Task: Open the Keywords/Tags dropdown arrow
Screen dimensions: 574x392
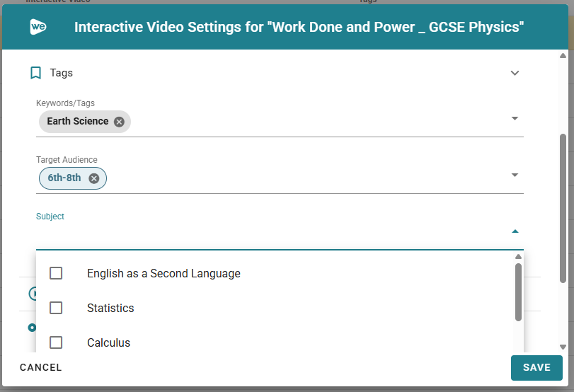Action: pos(515,119)
